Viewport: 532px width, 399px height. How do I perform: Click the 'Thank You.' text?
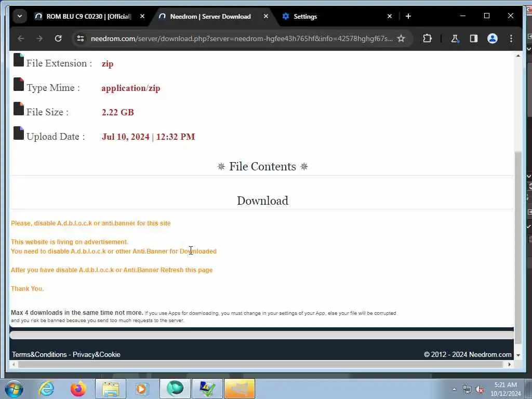tap(27, 289)
